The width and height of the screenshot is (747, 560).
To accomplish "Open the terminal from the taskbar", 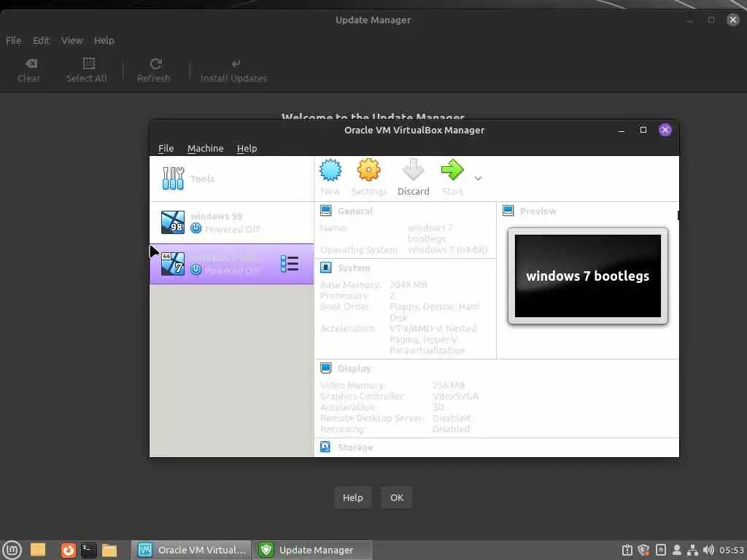I will (88, 550).
